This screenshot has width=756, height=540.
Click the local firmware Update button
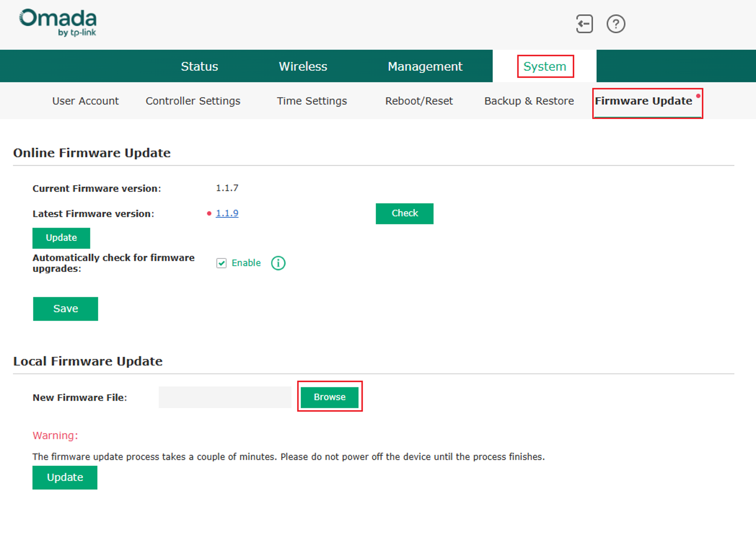(65, 478)
